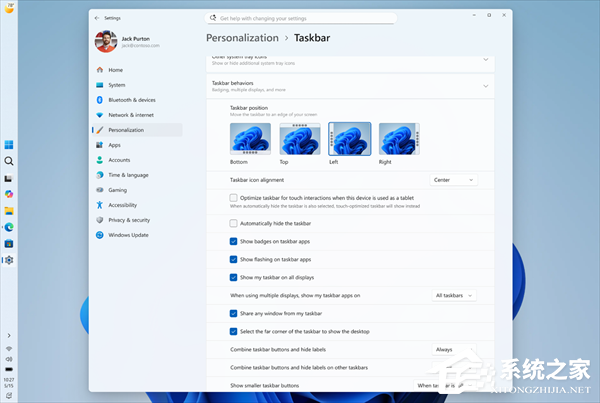Click the Gaming controller icon
The height and width of the screenshot is (403, 600).
point(100,190)
